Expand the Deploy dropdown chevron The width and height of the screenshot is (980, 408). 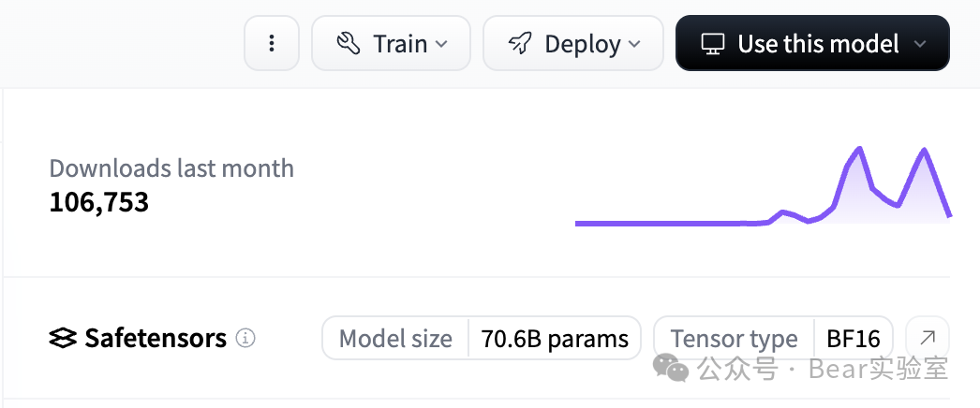coord(634,44)
